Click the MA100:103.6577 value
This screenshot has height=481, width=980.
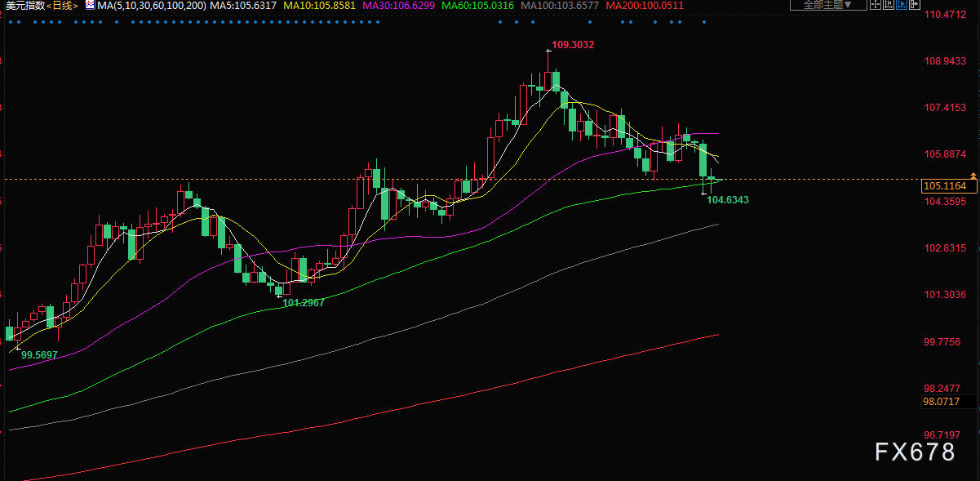coord(560,5)
